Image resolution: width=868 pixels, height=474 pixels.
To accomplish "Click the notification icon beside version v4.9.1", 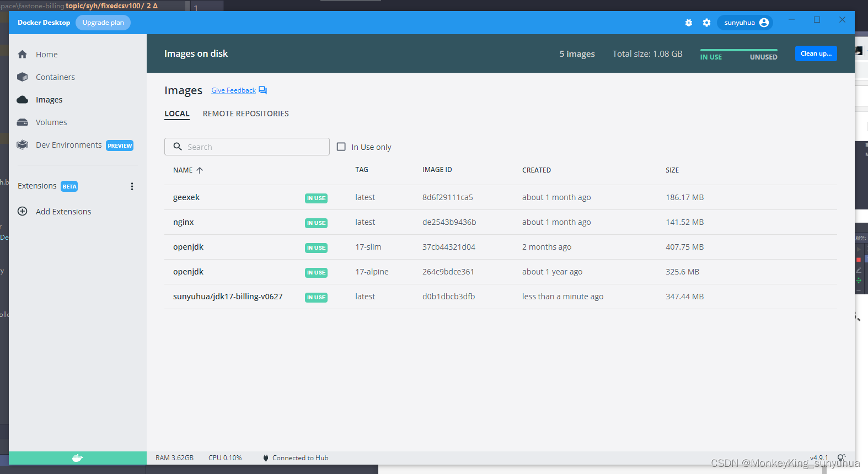I will pyautogui.click(x=841, y=457).
